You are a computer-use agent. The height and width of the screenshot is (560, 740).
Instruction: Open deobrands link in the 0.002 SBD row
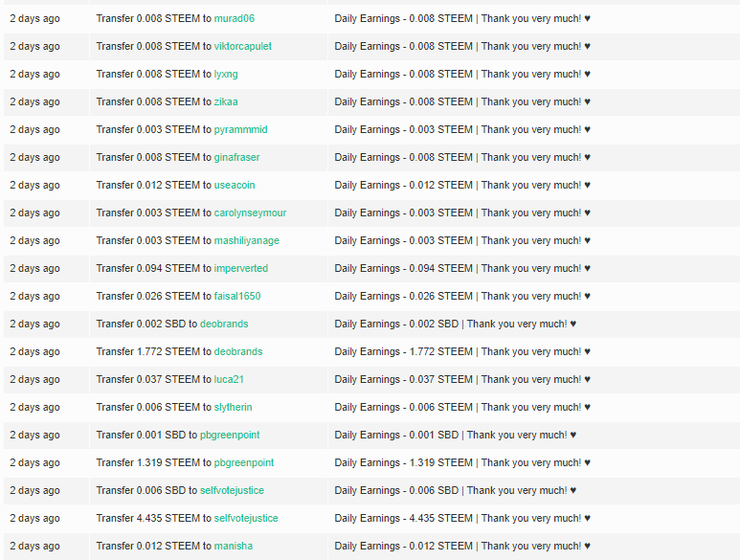tap(224, 325)
